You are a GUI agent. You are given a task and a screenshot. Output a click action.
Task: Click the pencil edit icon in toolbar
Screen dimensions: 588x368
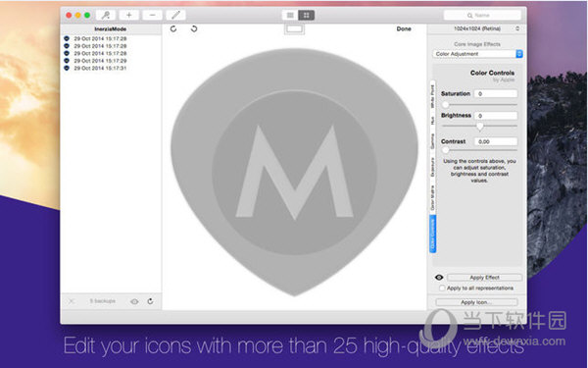175,15
